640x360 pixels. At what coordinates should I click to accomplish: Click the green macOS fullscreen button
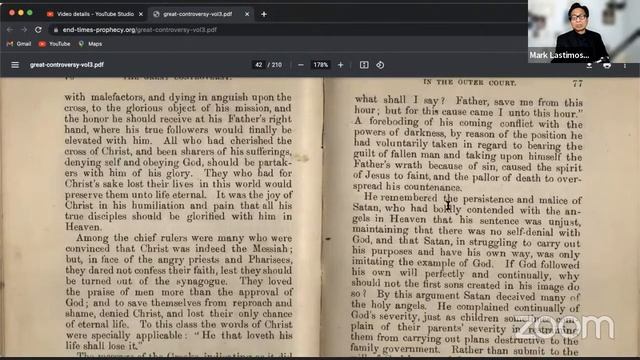(x=29, y=13)
